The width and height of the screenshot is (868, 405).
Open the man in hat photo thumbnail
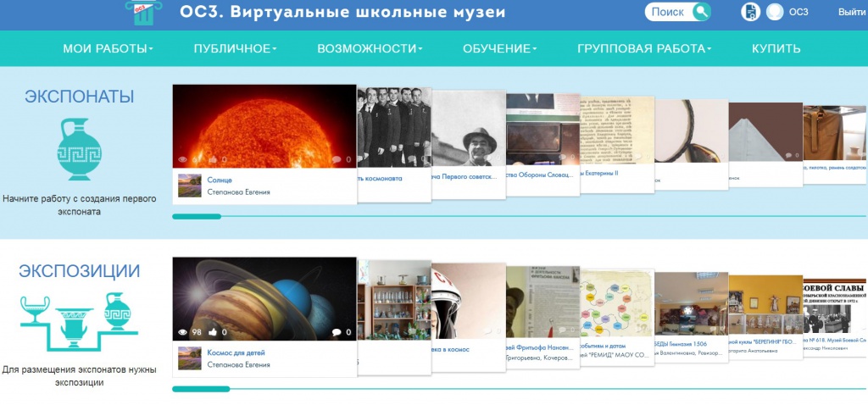[468, 128]
